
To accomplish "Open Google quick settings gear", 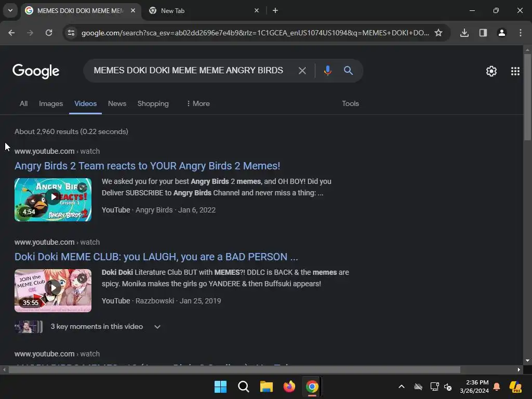I will (491, 71).
